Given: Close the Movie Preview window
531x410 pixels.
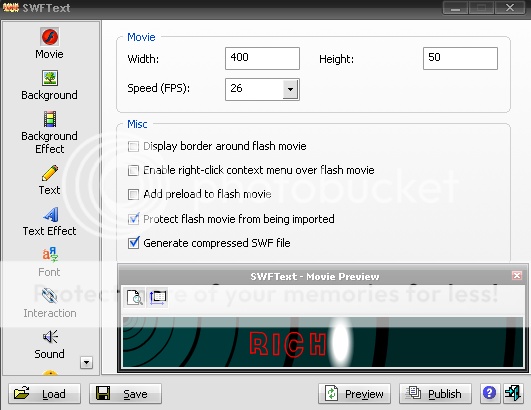Looking at the screenshot, I should click(x=516, y=276).
